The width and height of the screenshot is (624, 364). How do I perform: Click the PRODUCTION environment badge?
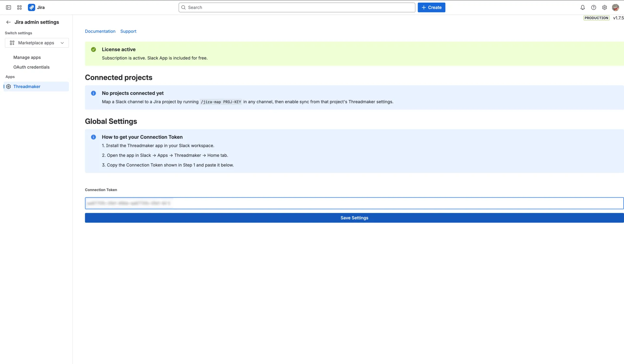point(596,18)
